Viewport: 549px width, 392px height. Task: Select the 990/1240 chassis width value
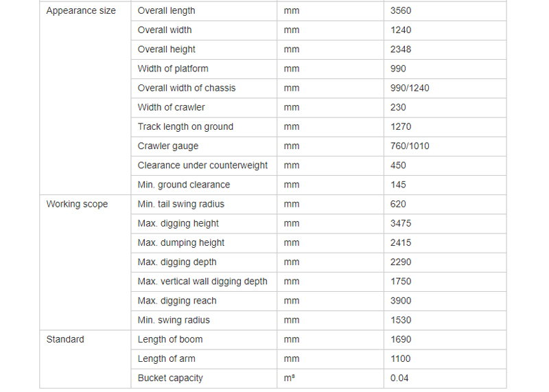click(410, 88)
